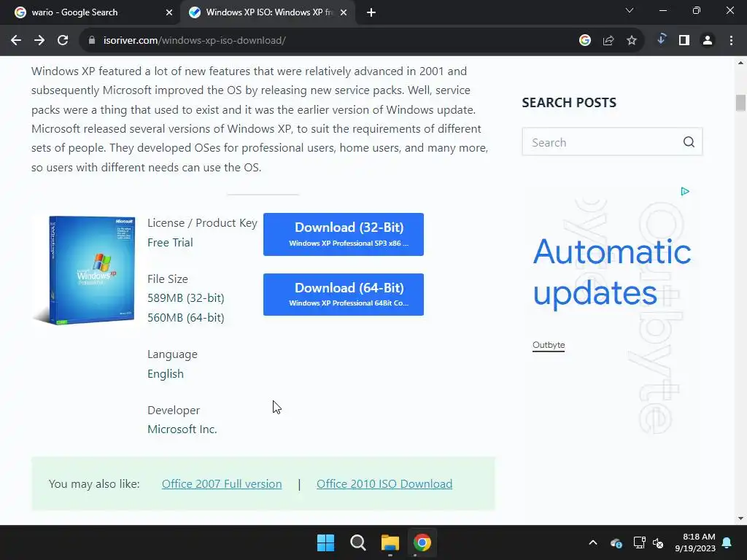This screenshot has width=747, height=560.
Task: Click the '560MB (64-bit)' text
Action: 186,318
